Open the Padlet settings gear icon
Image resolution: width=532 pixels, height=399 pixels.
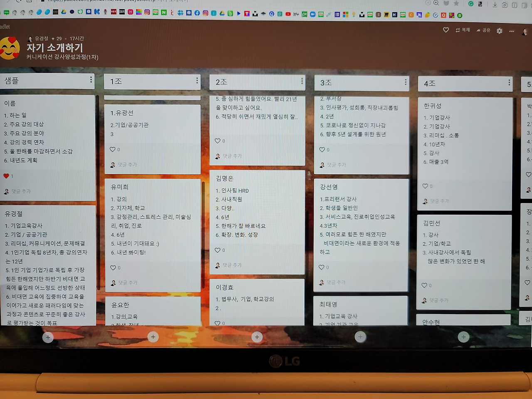(499, 30)
